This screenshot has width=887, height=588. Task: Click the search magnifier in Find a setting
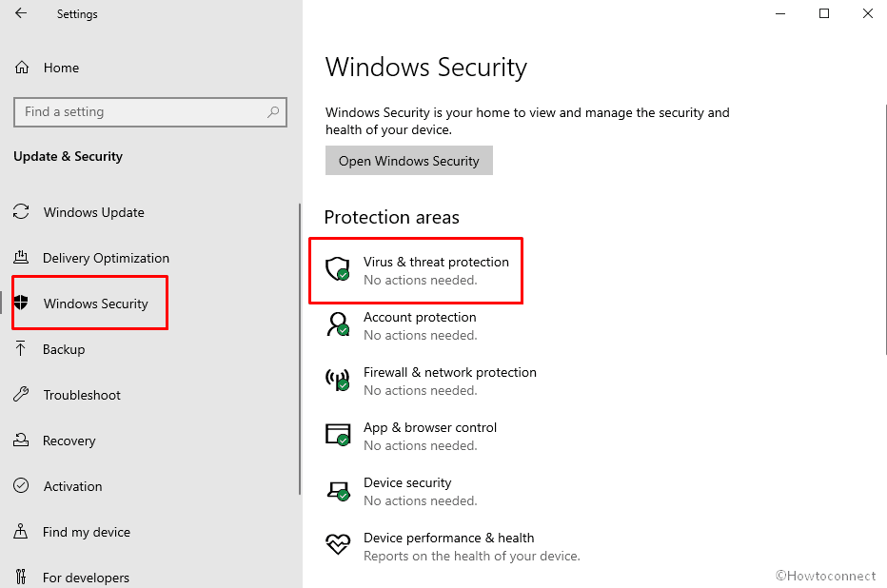273,112
